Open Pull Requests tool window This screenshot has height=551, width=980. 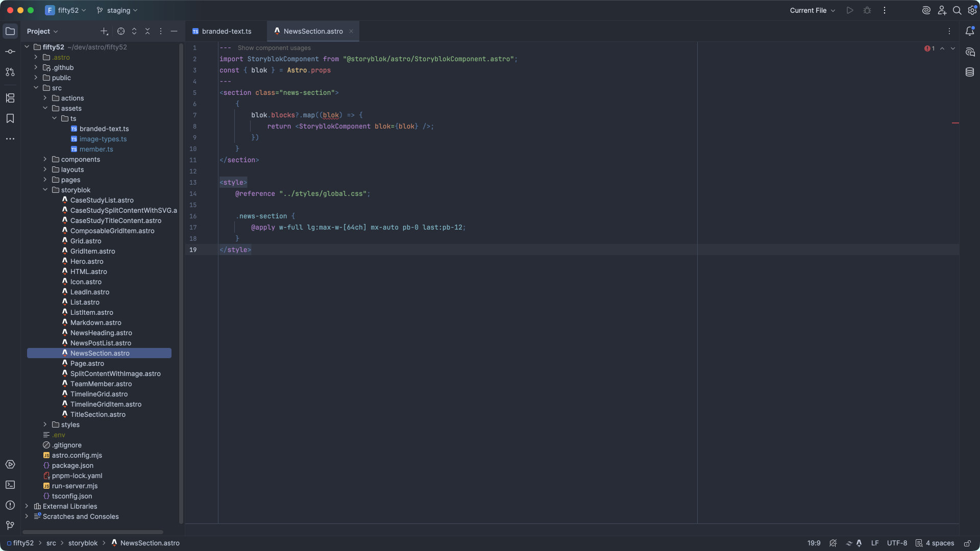pyautogui.click(x=10, y=72)
